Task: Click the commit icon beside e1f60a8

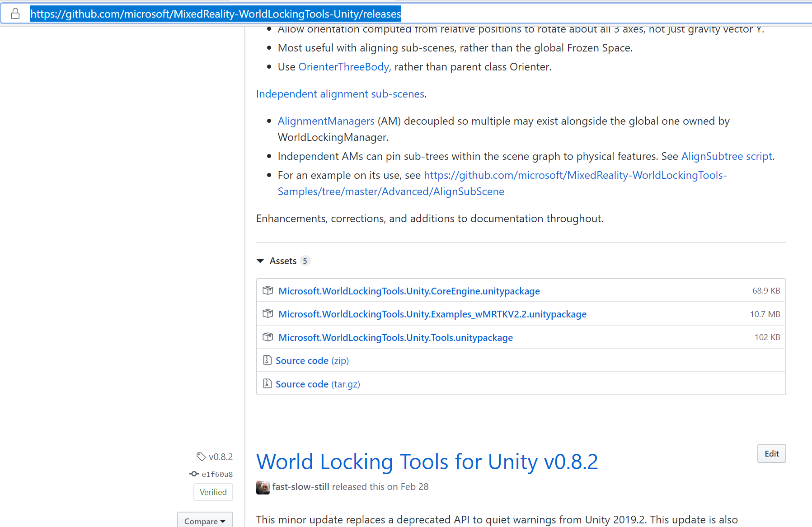Action: tap(194, 474)
